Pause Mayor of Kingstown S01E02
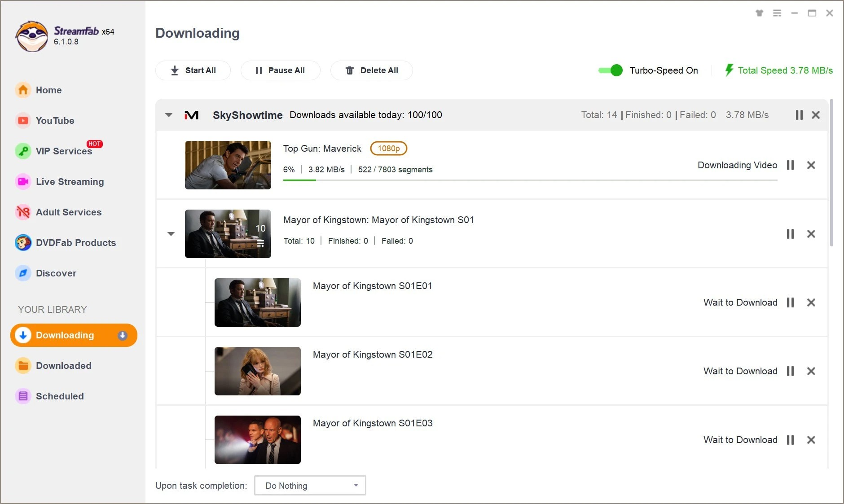Screen dimensions: 844x504 (x=790, y=371)
